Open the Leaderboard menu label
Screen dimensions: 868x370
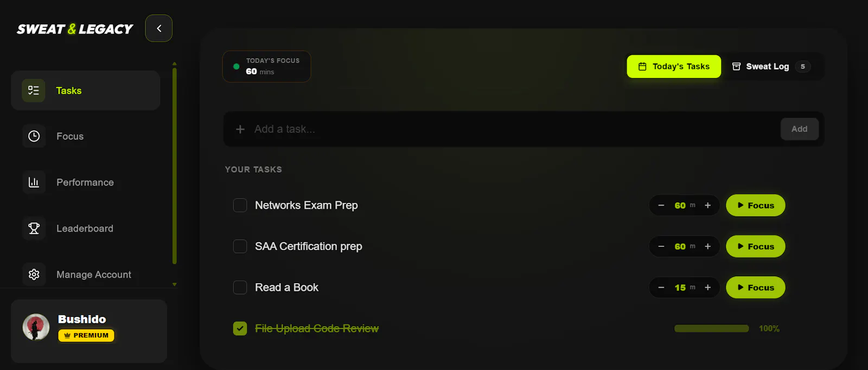(85, 228)
